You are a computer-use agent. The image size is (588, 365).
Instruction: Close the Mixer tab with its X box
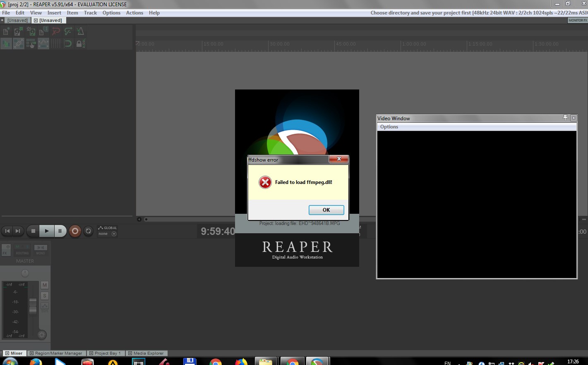coord(7,353)
